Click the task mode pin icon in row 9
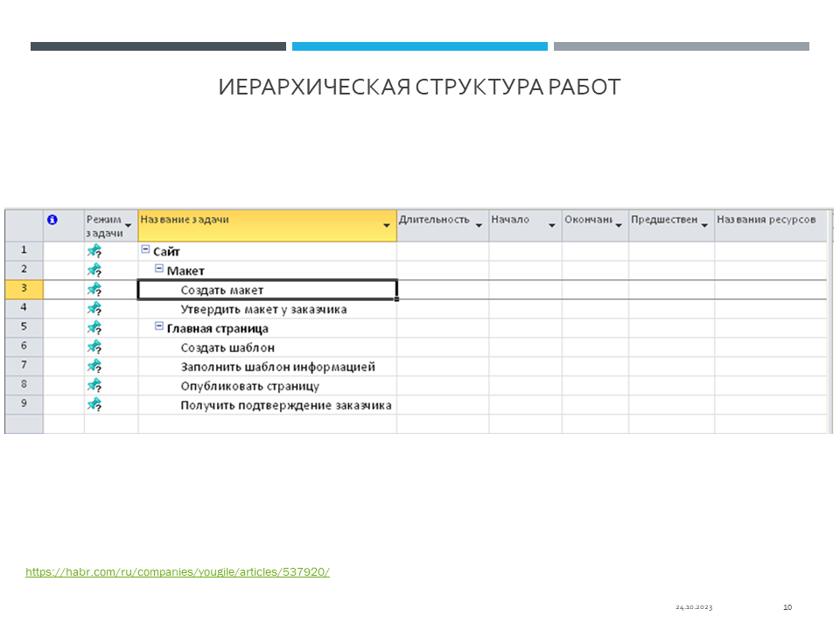This screenshot has width=840, height=630. coord(94,405)
